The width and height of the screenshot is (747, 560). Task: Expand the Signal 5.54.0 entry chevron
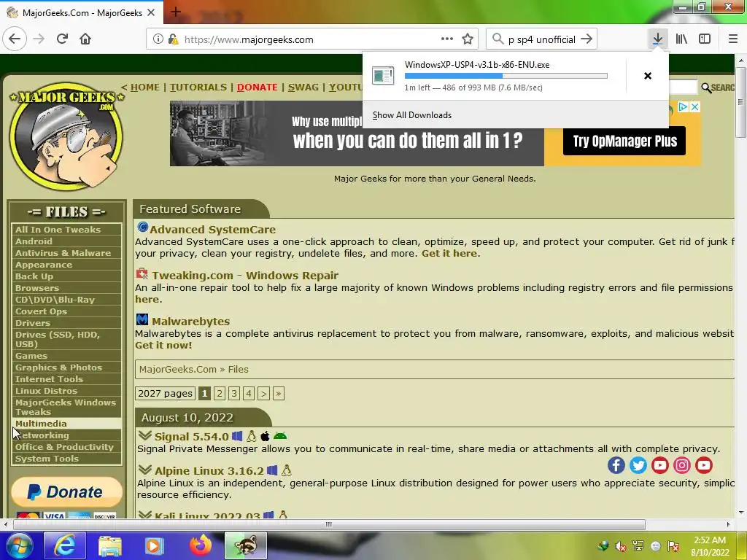point(145,436)
